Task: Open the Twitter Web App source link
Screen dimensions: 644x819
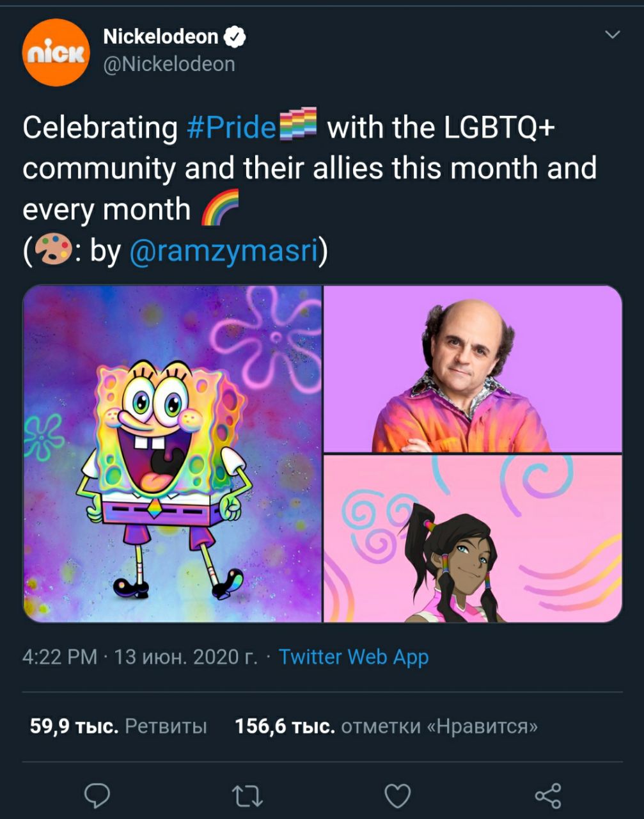Action: click(x=354, y=657)
